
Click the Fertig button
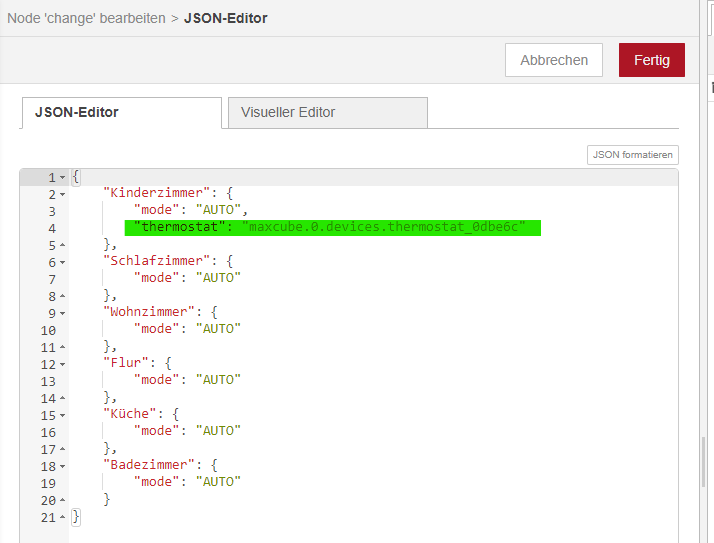(x=651, y=60)
